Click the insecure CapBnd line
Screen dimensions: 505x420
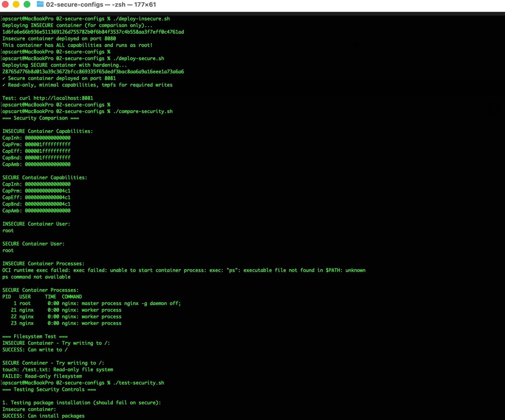point(36,158)
